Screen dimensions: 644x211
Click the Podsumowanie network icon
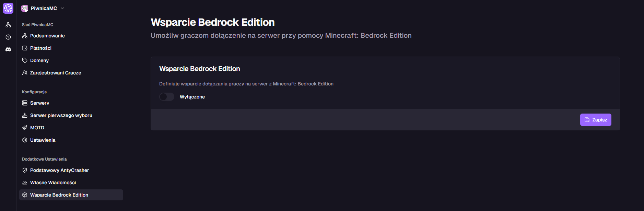tap(25, 36)
